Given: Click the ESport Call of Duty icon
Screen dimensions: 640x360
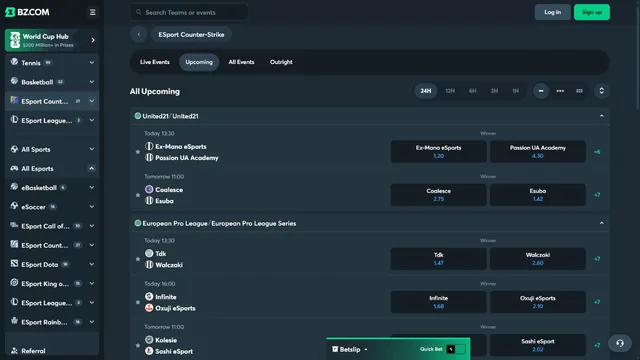Looking at the screenshot, I should (x=14, y=225).
